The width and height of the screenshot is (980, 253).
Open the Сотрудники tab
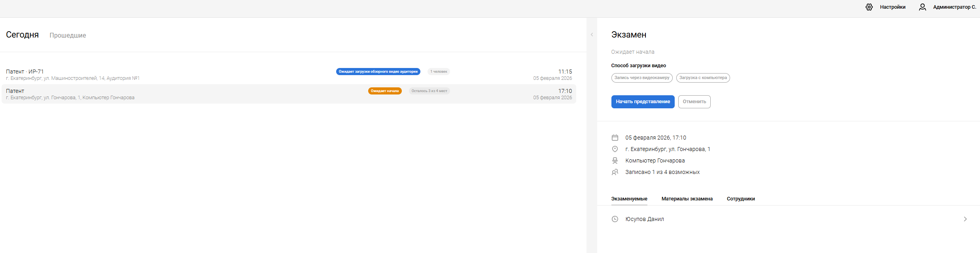click(x=741, y=199)
